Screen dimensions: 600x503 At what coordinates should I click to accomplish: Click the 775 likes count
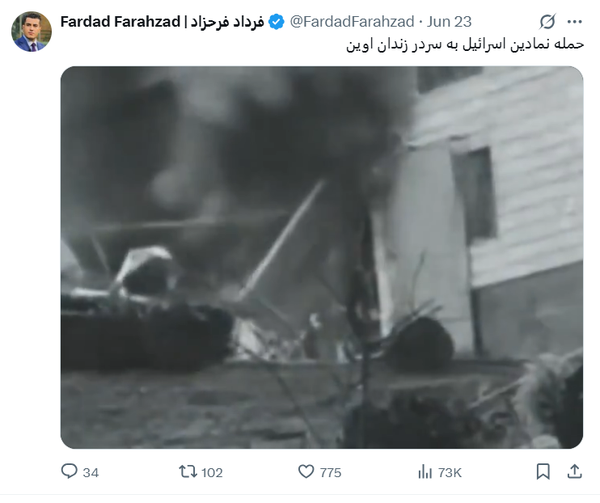[x=331, y=473]
